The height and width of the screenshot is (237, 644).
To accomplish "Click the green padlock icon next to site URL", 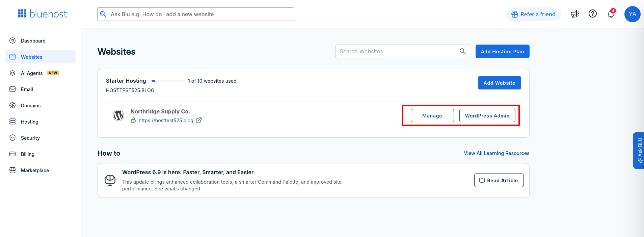I will 133,120.
